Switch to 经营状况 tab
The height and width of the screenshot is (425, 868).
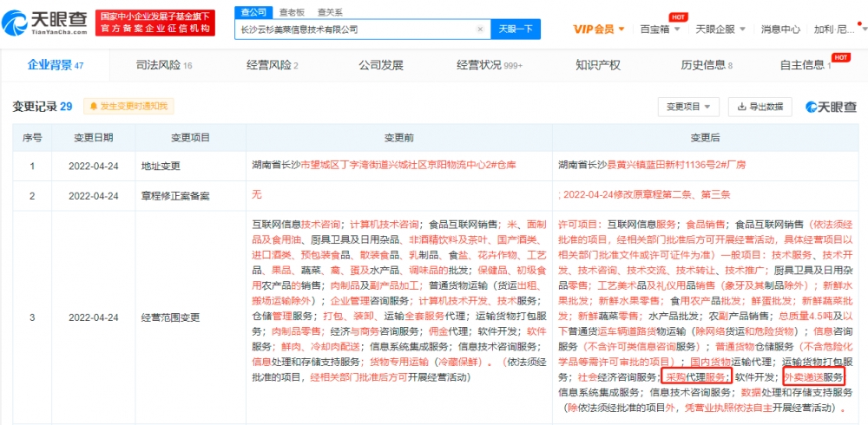(490, 65)
